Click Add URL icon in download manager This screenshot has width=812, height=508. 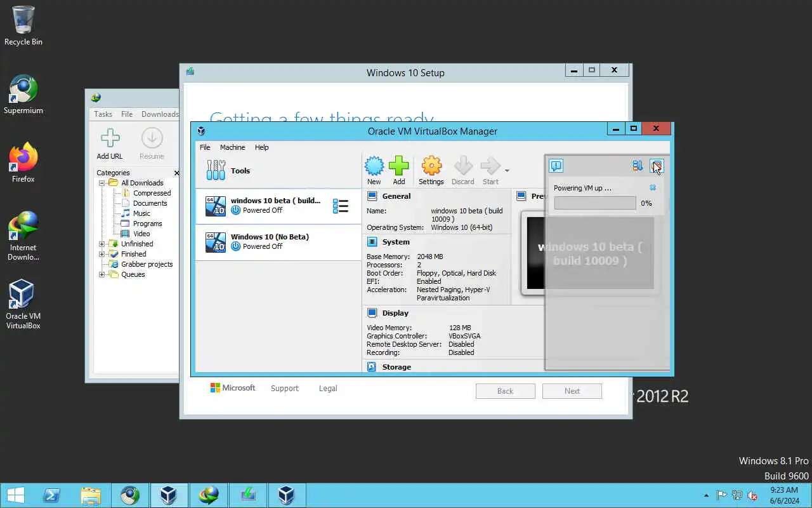click(x=110, y=144)
